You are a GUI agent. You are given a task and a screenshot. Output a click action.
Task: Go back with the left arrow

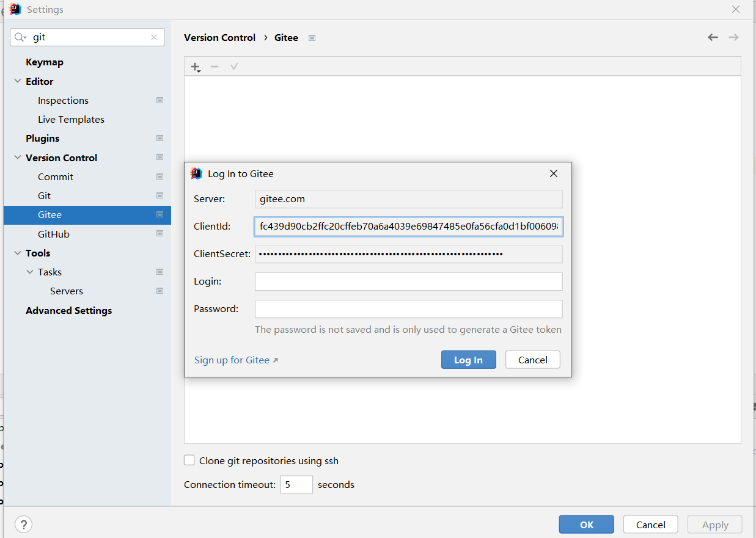pos(713,37)
